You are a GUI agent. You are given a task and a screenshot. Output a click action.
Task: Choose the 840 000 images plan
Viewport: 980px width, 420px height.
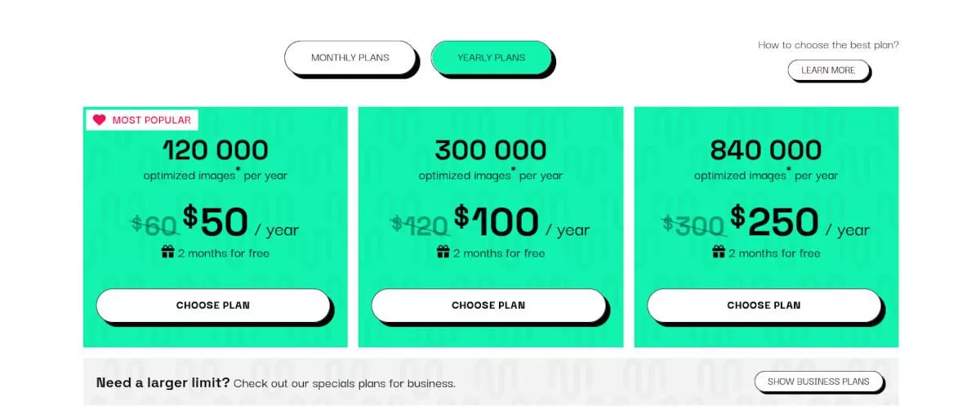coord(764,306)
